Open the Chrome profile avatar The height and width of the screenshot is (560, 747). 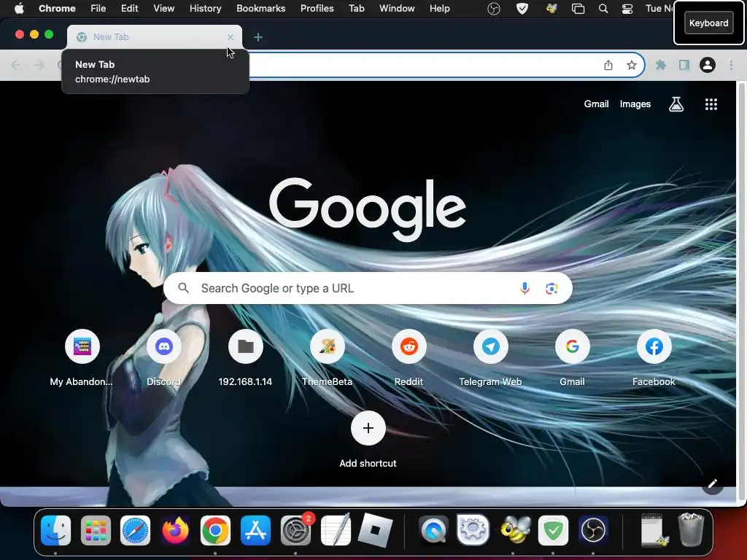pyautogui.click(x=708, y=65)
